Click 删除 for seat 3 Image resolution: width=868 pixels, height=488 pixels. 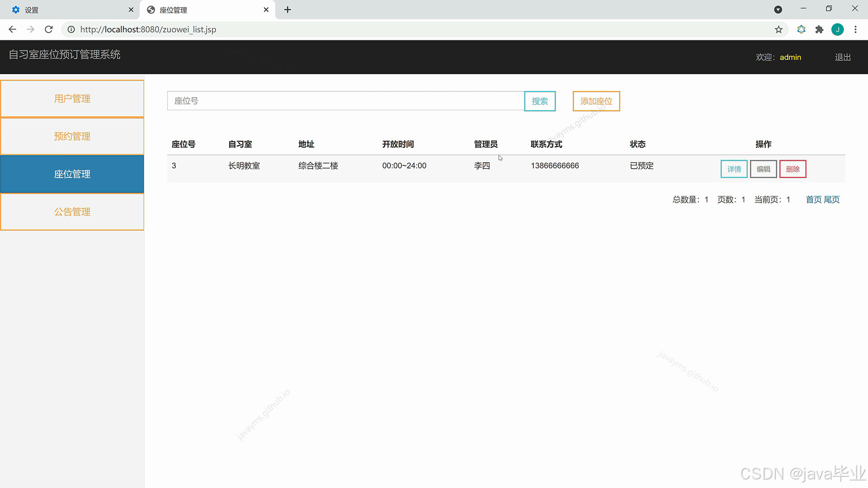click(793, 169)
